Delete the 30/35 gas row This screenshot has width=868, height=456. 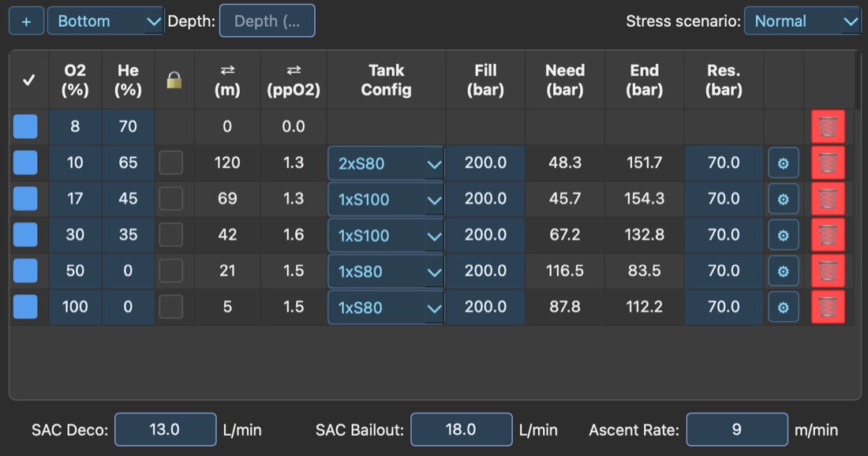828,234
